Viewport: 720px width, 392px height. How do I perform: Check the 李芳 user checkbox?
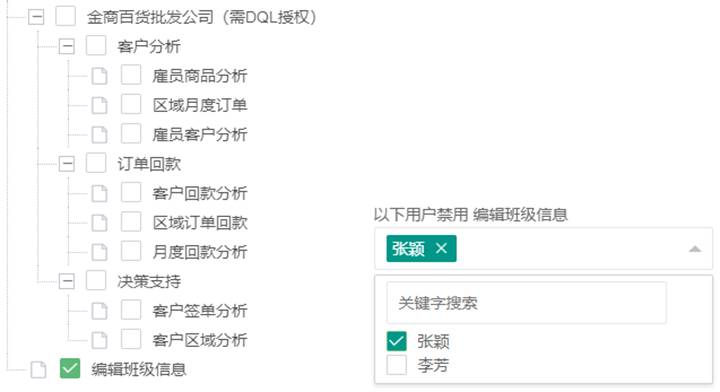396,365
